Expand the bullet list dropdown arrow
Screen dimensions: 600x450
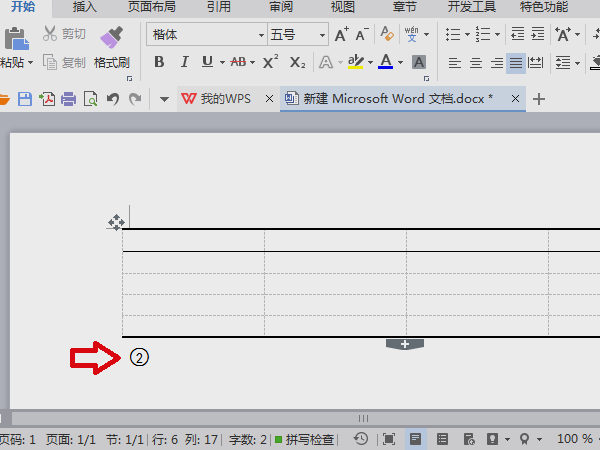coord(467,34)
